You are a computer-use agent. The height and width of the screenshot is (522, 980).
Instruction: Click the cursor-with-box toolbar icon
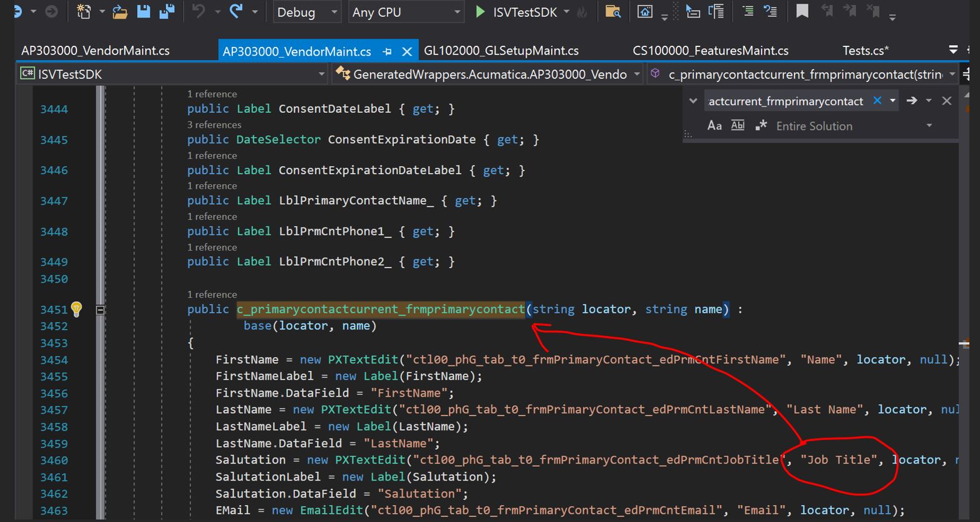[693, 11]
